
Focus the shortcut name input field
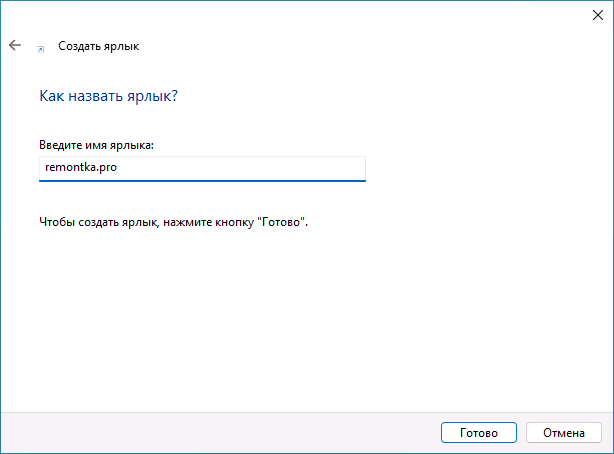[202, 168]
